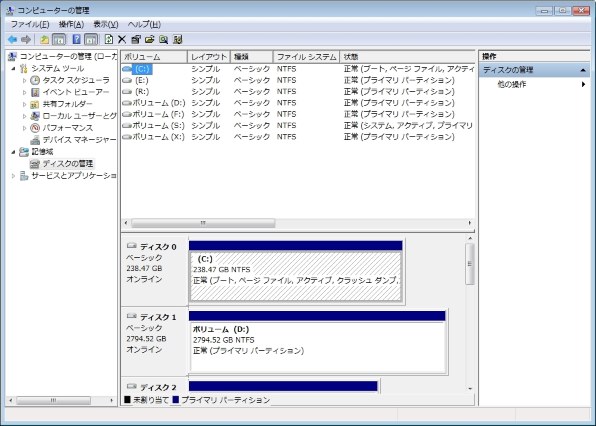The width and height of the screenshot is (596, 426).
Task: Collapse the システム ツール tree node
Action: (14, 69)
